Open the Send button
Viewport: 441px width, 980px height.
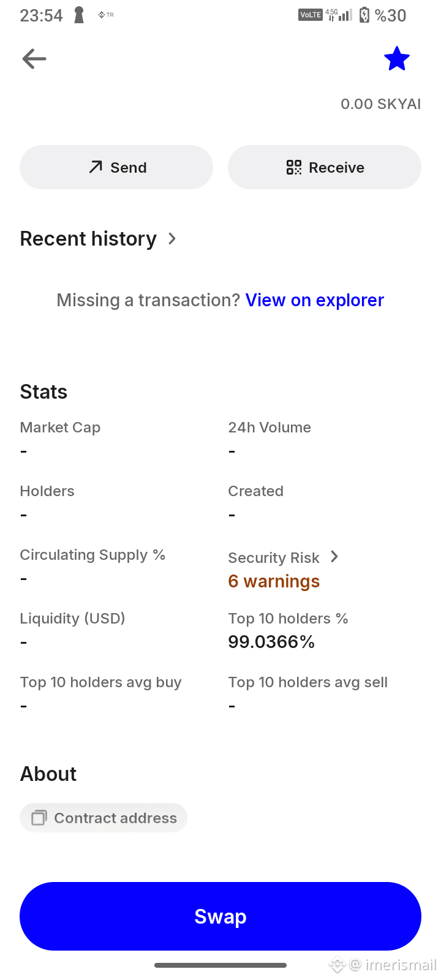point(116,167)
